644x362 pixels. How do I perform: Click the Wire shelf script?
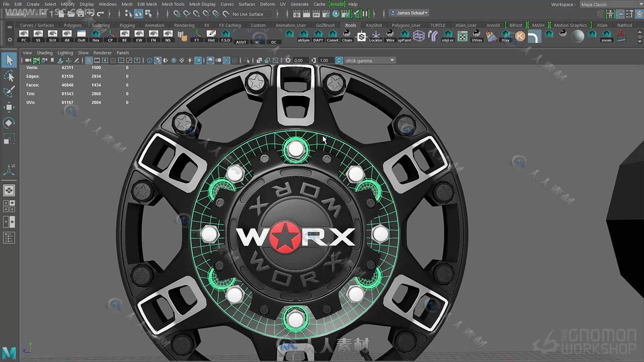coord(390,36)
